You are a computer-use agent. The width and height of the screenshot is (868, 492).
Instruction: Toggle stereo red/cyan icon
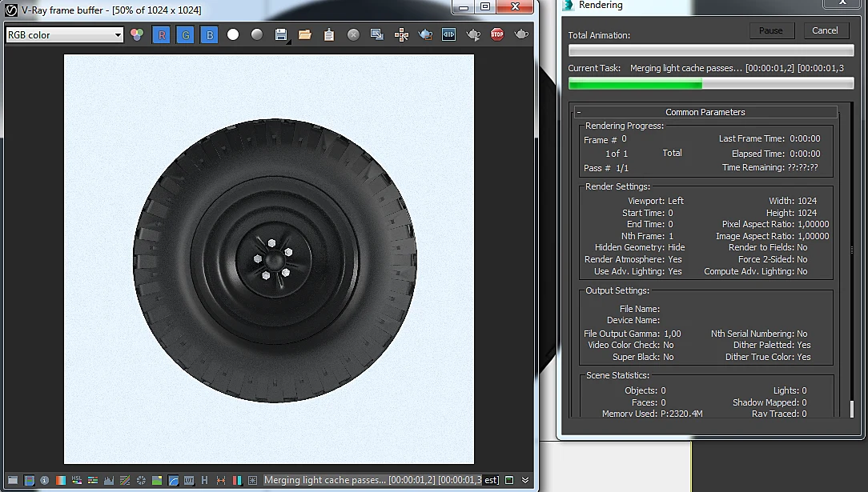pyautogui.click(x=237, y=480)
